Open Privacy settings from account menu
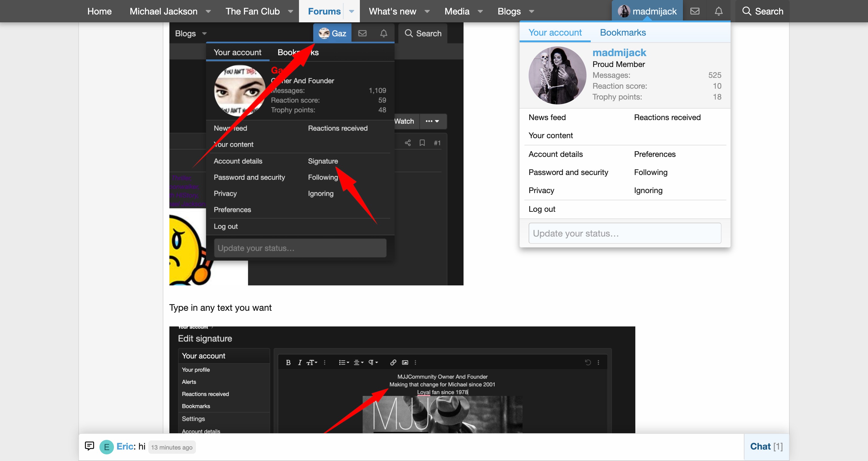This screenshot has height=461, width=868. coord(541,190)
